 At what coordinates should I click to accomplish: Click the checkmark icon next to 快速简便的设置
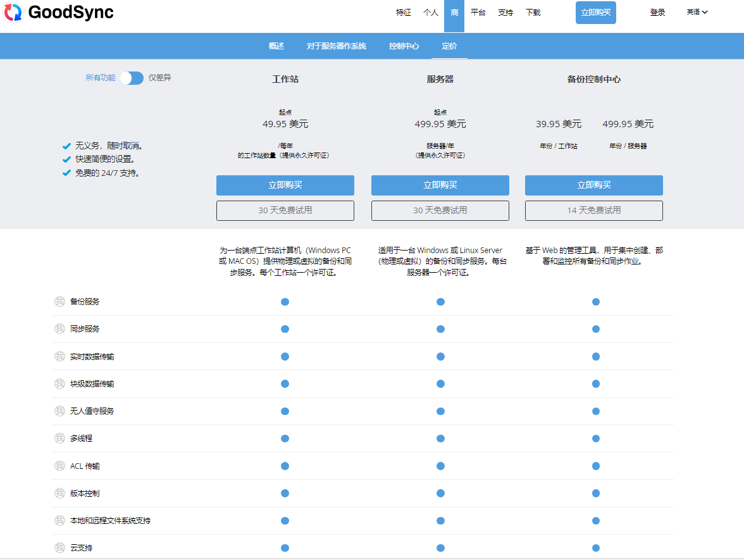click(x=66, y=159)
